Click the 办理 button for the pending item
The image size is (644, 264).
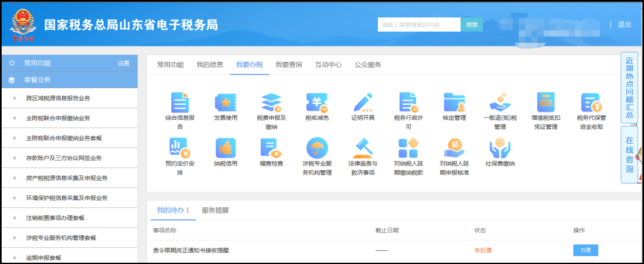coord(586,250)
